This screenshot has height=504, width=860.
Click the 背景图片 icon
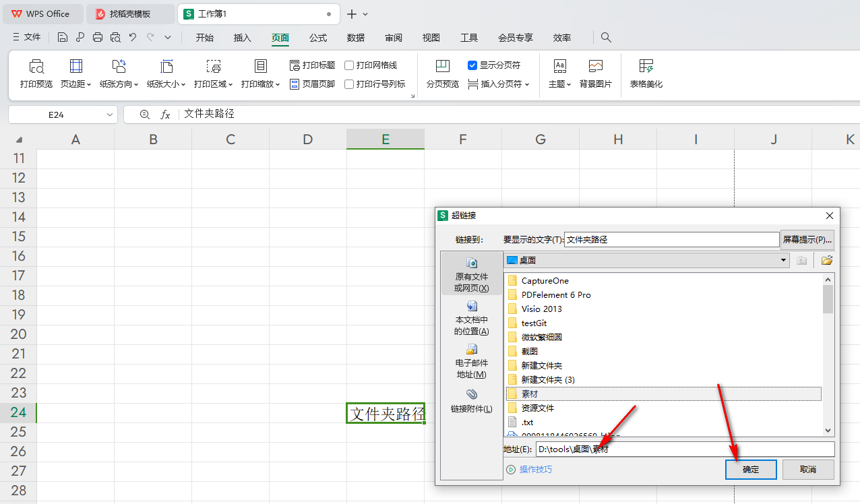click(596, 73)
